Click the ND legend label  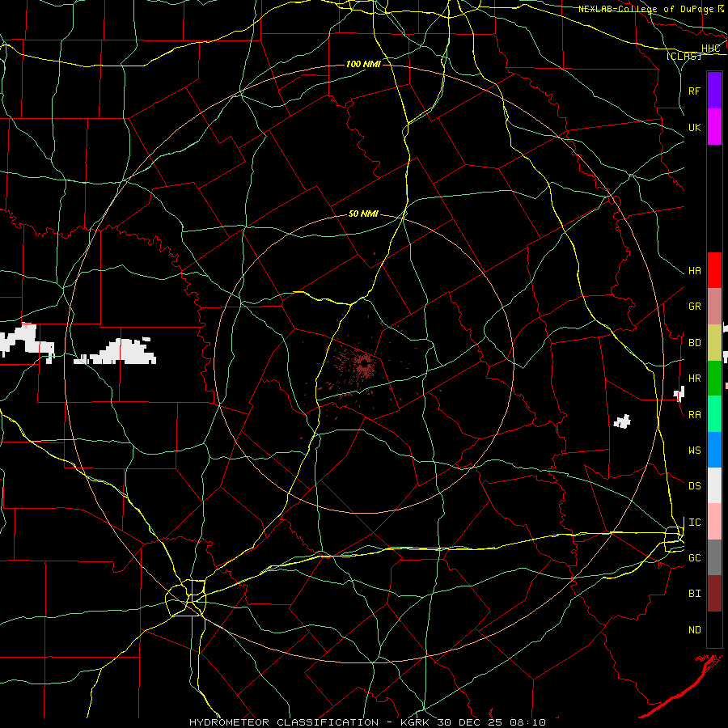tap(694, 630)
